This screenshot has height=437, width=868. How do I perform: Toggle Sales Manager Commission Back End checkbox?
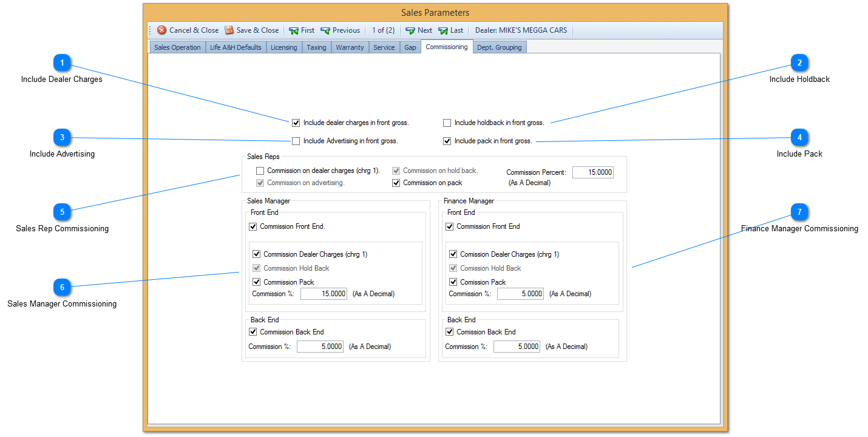point(253,332)
